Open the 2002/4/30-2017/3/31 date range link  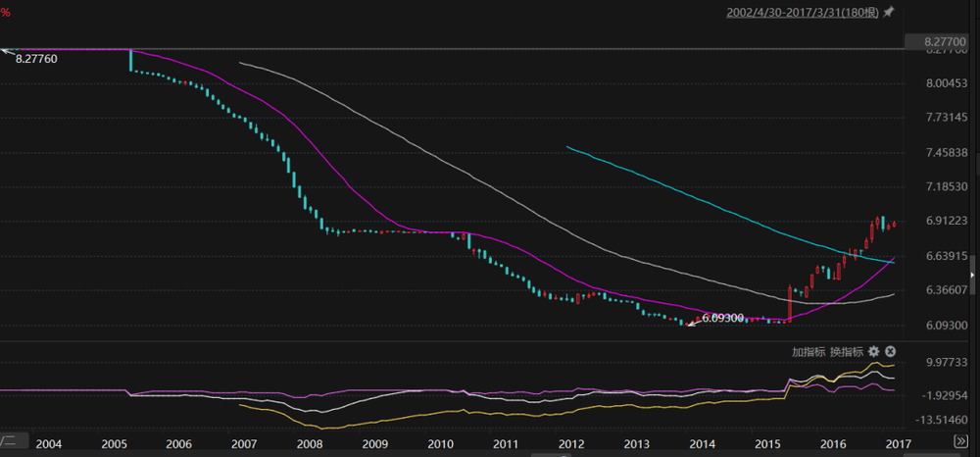[x=801, y=13]
